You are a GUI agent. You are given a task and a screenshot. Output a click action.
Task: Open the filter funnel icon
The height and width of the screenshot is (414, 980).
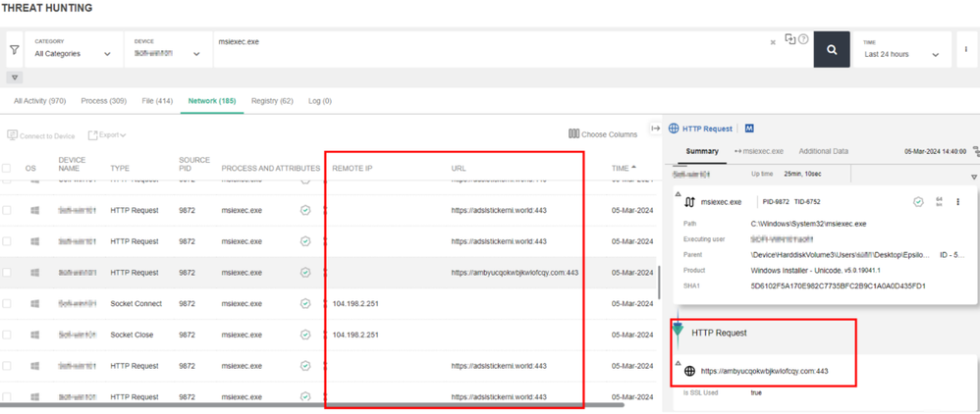coord(15,49)
